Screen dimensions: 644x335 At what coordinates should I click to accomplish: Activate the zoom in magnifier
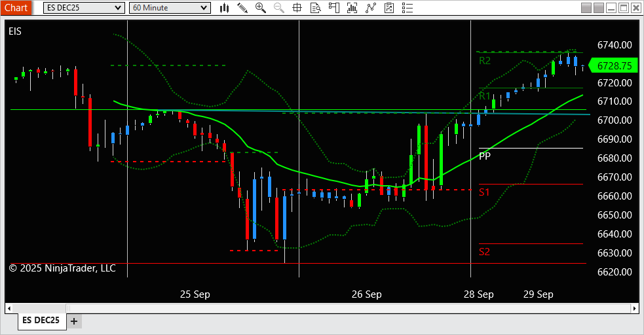pyautogui.click(x=260, y=8)
